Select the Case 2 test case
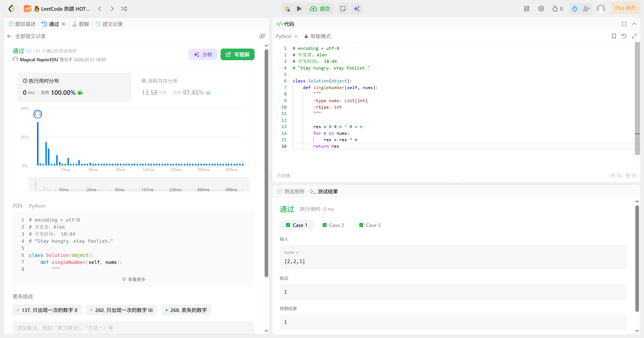This screenshot has width=644, height=338. click(x=333, y=225)
